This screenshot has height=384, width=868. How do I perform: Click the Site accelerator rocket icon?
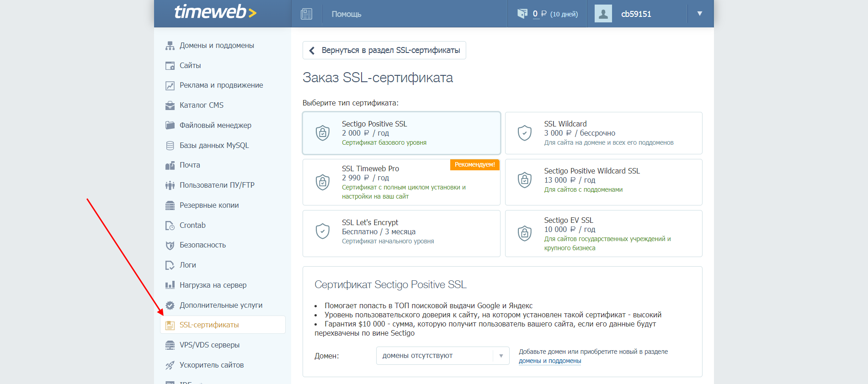[x=170, y=365]
